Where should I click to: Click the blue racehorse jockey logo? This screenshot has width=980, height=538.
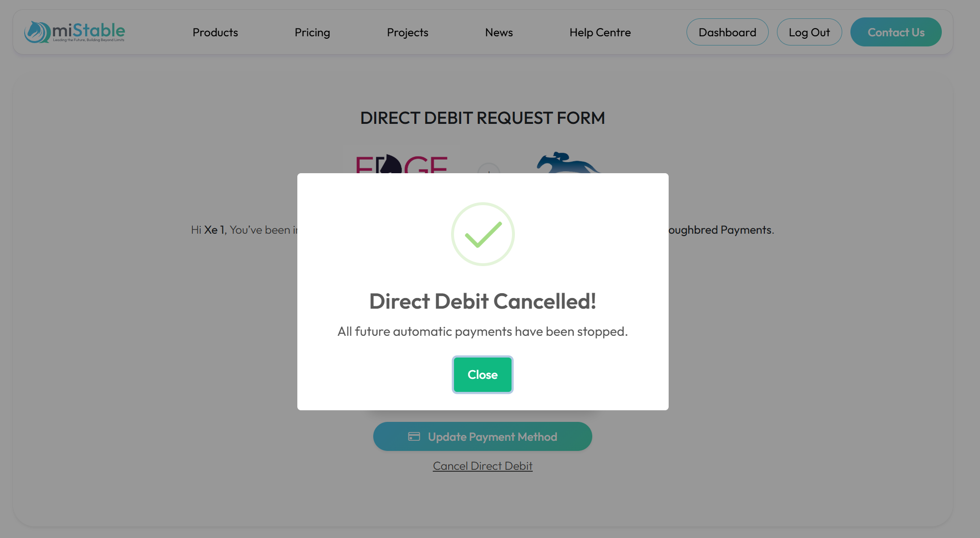click(x=568, y=163)
